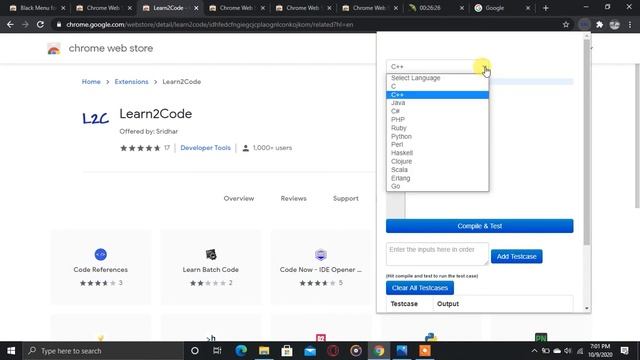Click the browser forward arrow
640x360 pixels.
tap(25, 24)
